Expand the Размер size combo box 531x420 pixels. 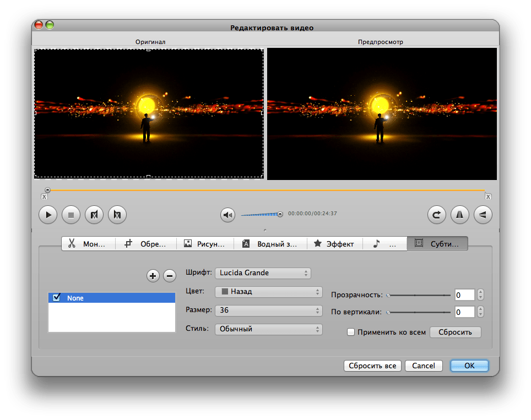pos(268,310)
